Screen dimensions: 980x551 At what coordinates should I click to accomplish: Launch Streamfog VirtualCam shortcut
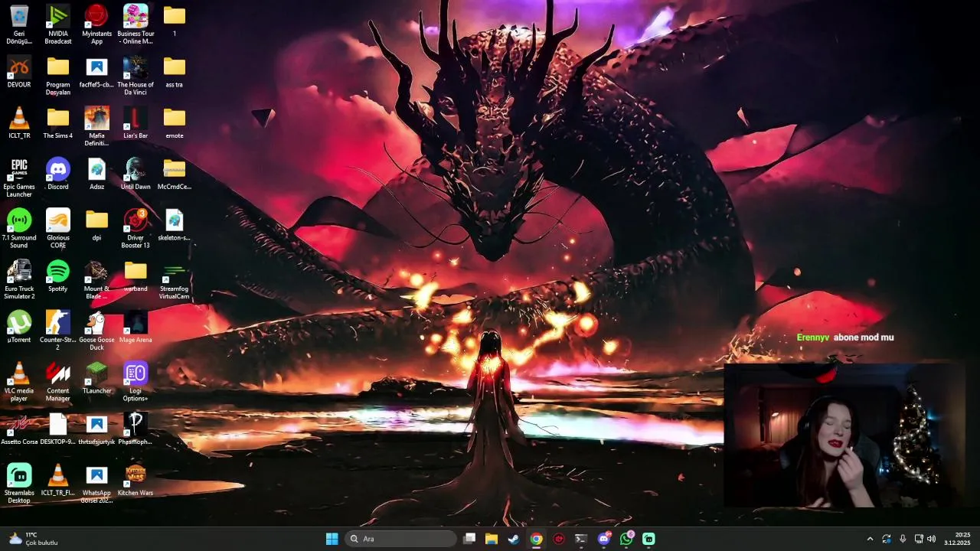pyautogui.click(x=175, y=279)
